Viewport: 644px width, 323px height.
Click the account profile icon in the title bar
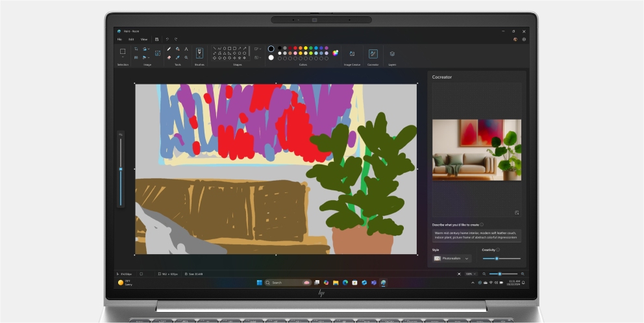(515, 40)
